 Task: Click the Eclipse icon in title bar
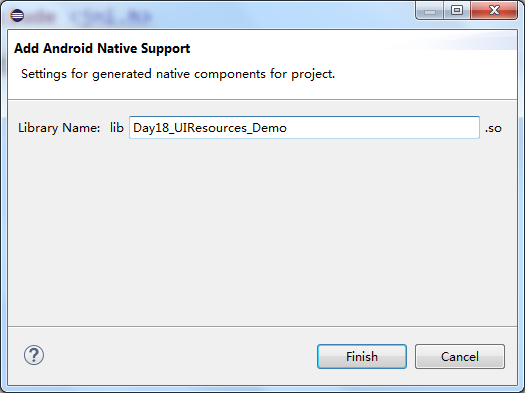17,15
